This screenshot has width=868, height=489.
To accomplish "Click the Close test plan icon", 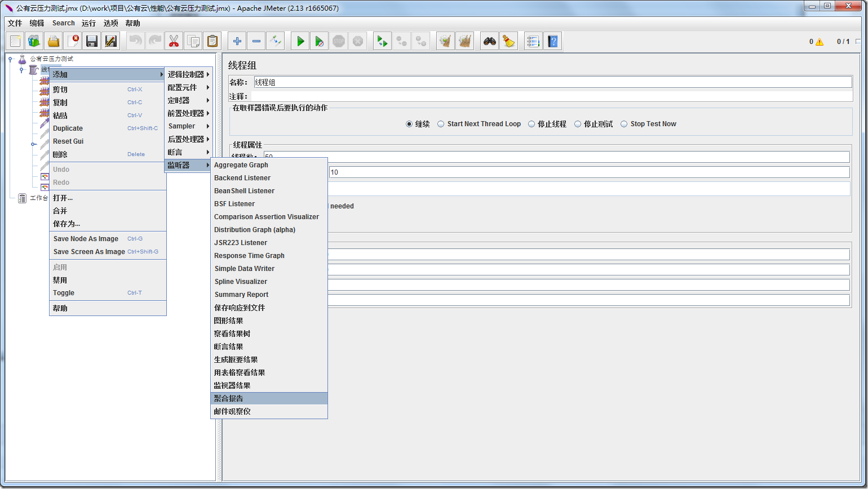I will 73,41.
